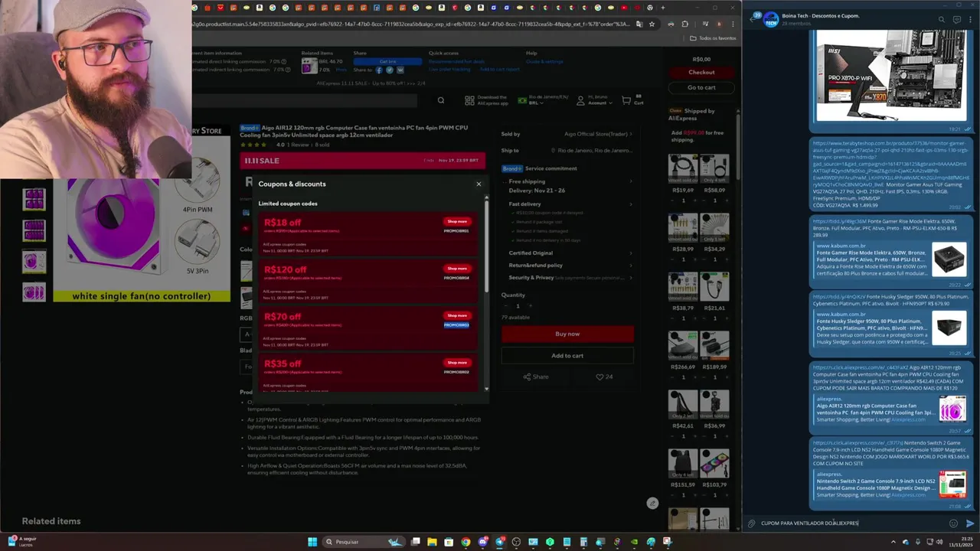Screen dimensions: 980x551
Task: Open the Todos os favoritos bookmarks folder
Action: pos(713,37)
